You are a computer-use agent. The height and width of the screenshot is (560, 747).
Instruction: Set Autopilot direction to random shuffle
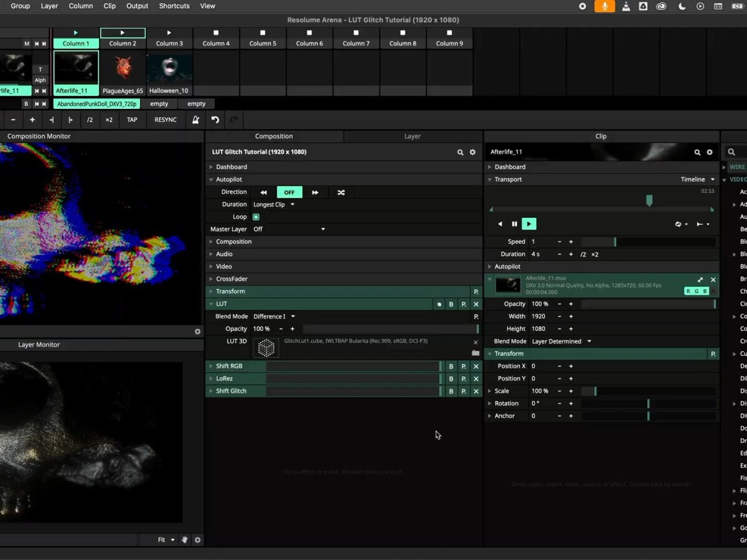(x=341, y=192)
